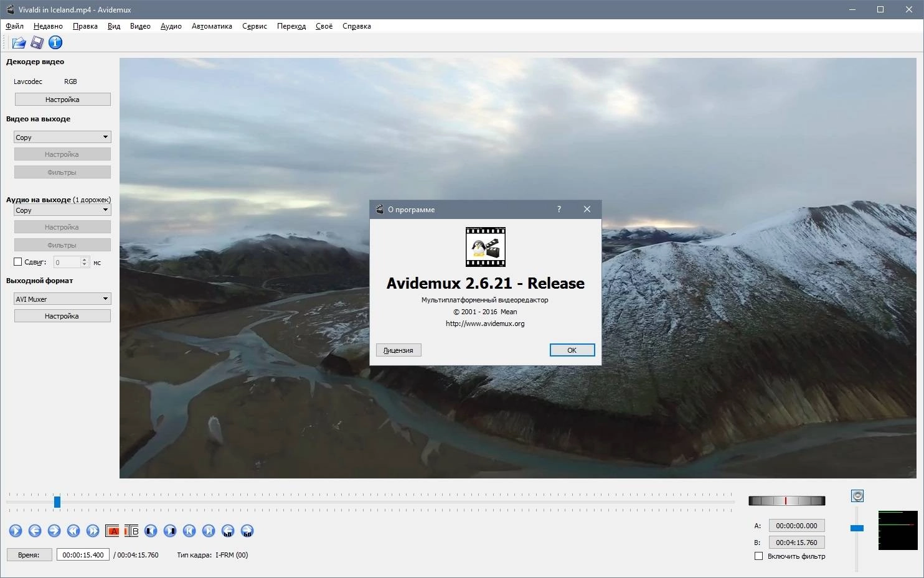The image size is (924, 578).
Task: Click Настройка under Декодер видео
Action: coord(62,100)
